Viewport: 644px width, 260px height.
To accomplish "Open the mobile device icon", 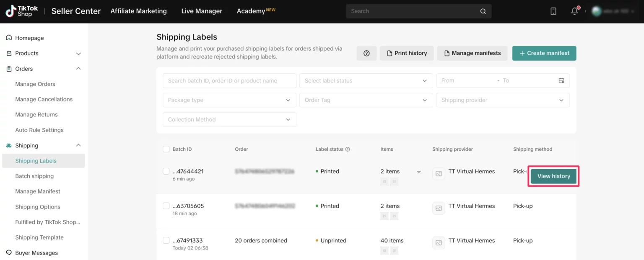I will tap(553, 11).
